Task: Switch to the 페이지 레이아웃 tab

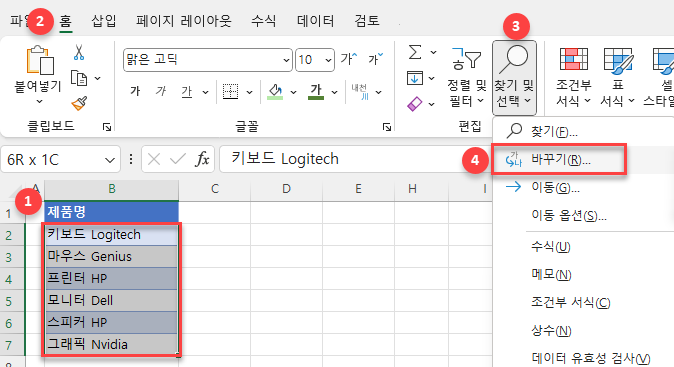Action: (x=184, y=21)
